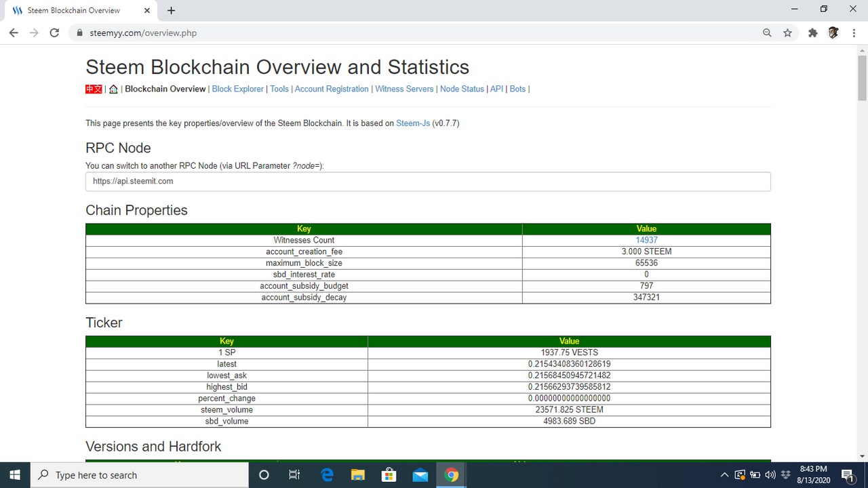This screenshot has width=868, height=488.
Task: Click the RPC node URL input field
Action: pyautogui.click(x=428, y=182)
